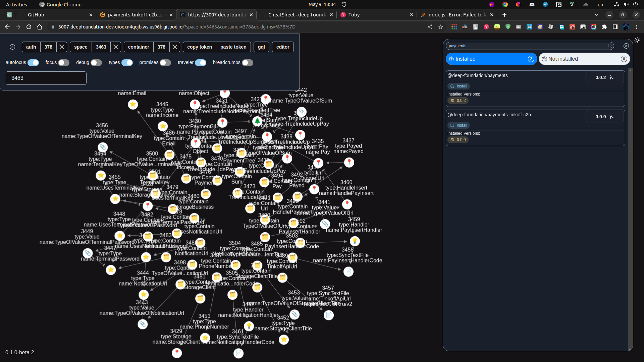
Task: Open Chrome tab search dropdown arrow
Action: (596, 15)
